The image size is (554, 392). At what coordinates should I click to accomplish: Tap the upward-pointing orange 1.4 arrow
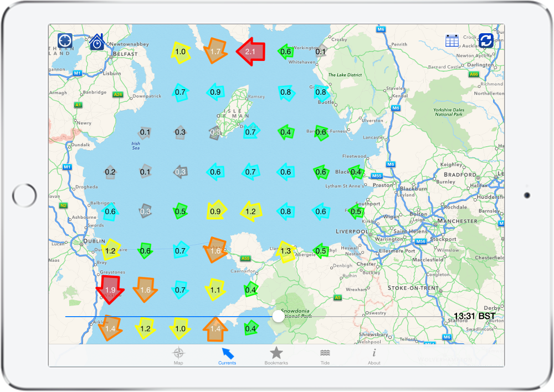coord(215,328)
